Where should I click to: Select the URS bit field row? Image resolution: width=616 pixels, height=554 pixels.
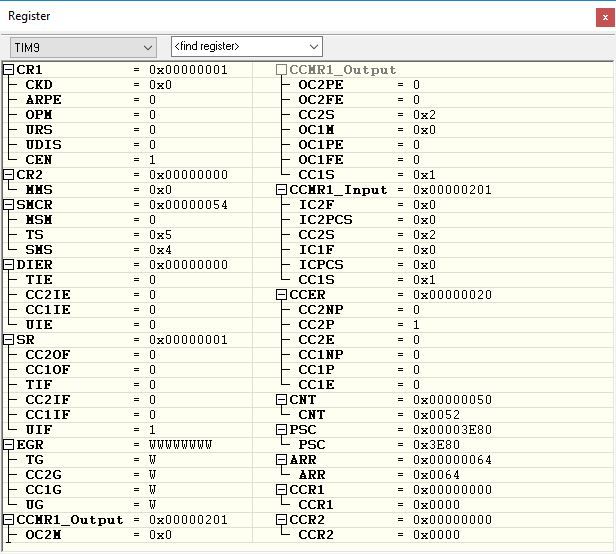[x=128, y=130]
